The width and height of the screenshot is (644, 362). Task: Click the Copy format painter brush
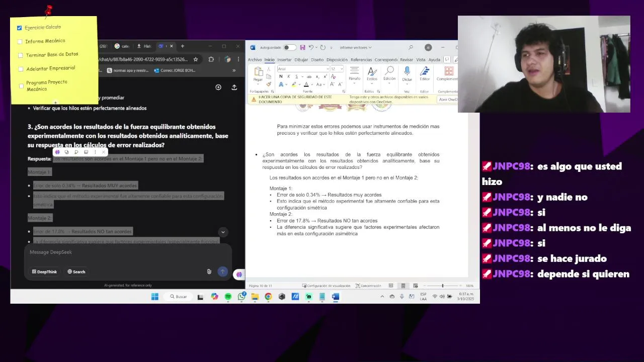[269, 84]
